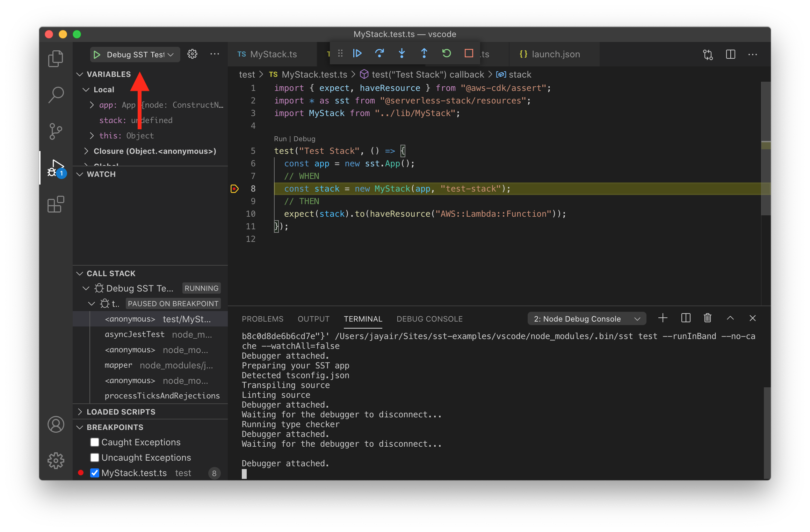The width and height of the screenshot is (810, 532).
Task: Grab the debug toolbar drag handle
Action: (340, 53)
